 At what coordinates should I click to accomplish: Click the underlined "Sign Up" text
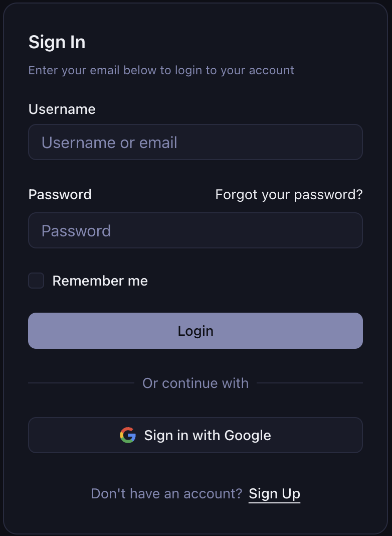click(274, 493)
